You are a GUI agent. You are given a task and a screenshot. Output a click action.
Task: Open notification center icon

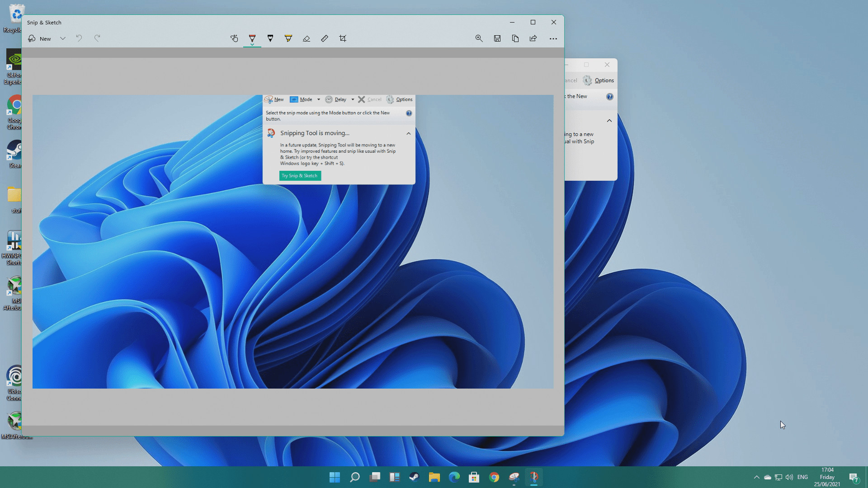tap(854, 477)
